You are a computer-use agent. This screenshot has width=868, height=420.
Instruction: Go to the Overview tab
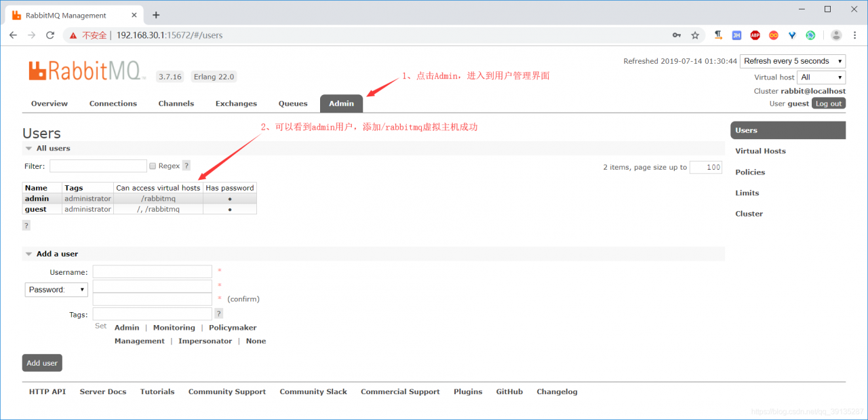click(x=50, y=104)
